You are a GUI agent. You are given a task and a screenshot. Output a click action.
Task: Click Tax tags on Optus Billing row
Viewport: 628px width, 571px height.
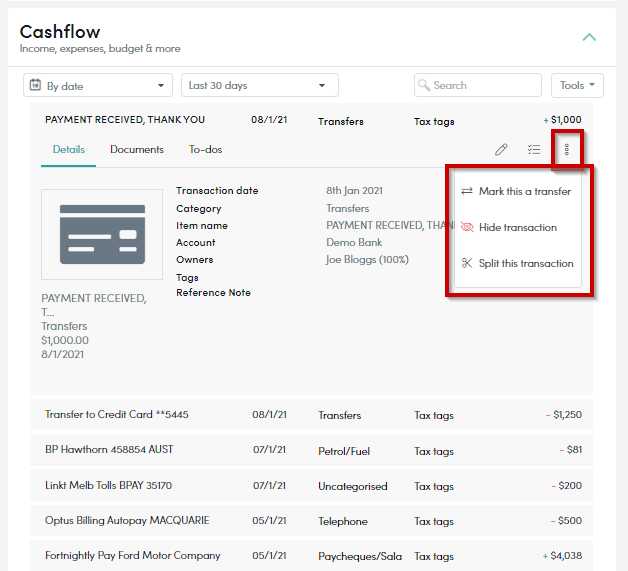434,522
